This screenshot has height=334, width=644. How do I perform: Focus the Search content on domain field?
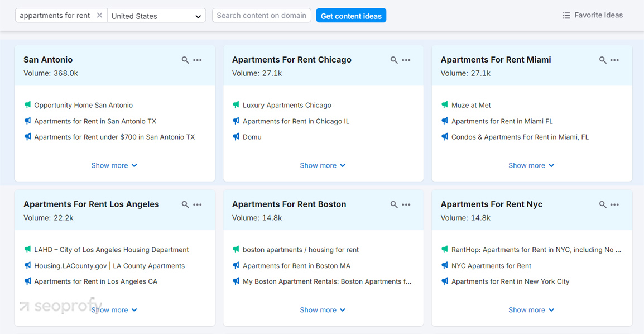[262, 16]
